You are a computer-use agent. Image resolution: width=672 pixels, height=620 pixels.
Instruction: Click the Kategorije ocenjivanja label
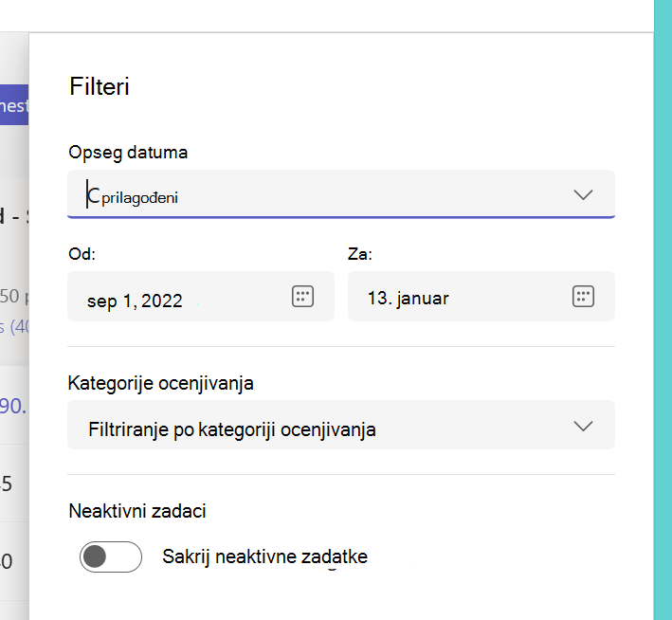(x=161, y=383)
